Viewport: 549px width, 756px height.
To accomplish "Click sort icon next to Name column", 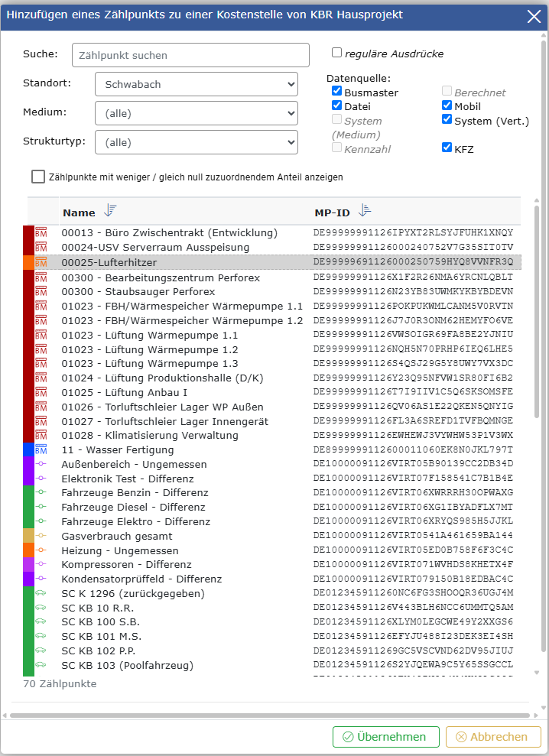I will tap(110, 211).
